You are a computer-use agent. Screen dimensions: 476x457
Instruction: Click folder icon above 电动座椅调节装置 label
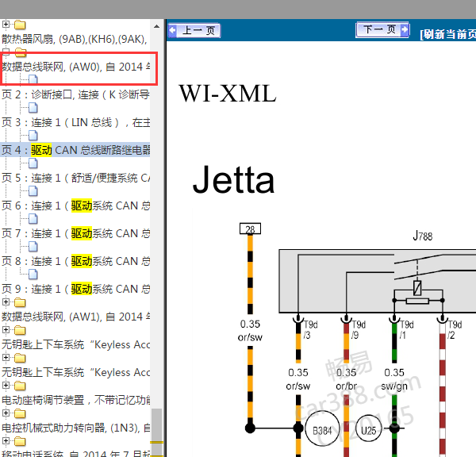click(x=20, y=386)
